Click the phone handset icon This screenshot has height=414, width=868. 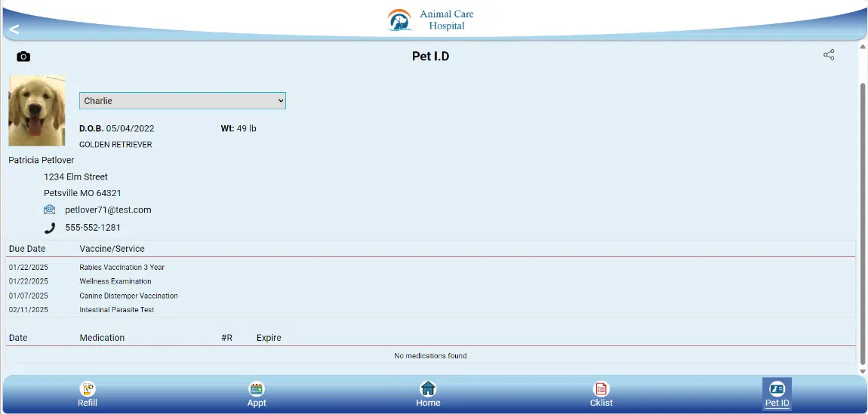click(x=50, y=228)
